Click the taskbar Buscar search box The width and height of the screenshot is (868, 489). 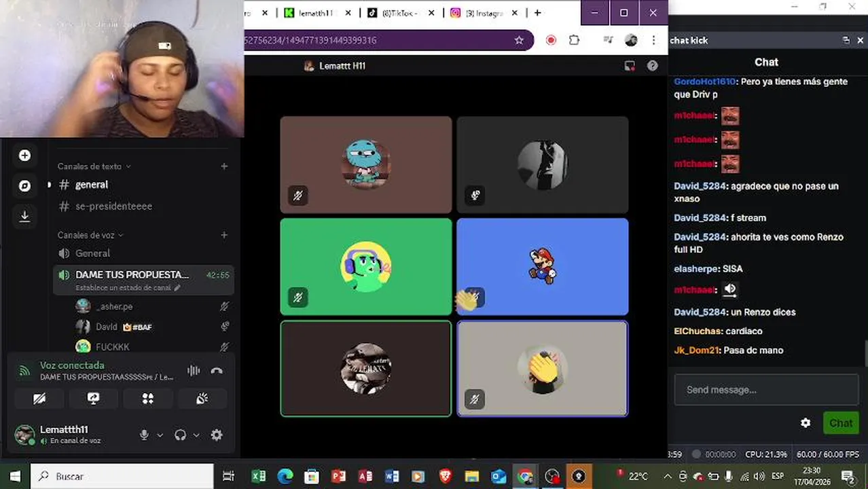click(122, 476)
